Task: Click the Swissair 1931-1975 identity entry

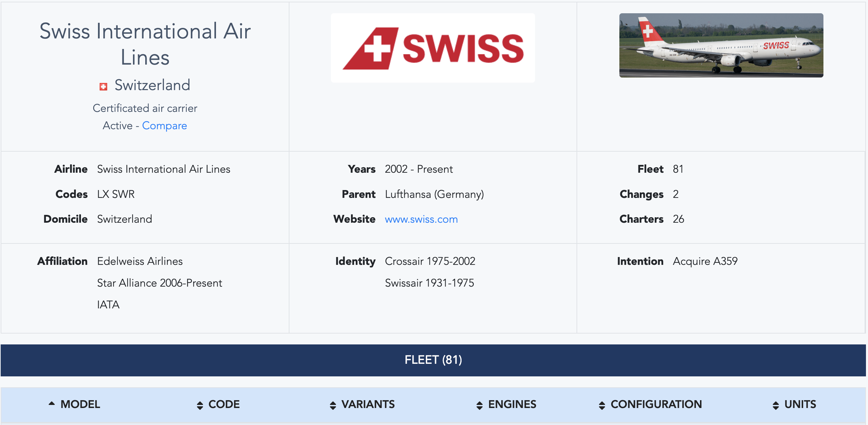Action: [x=429, y=283]
